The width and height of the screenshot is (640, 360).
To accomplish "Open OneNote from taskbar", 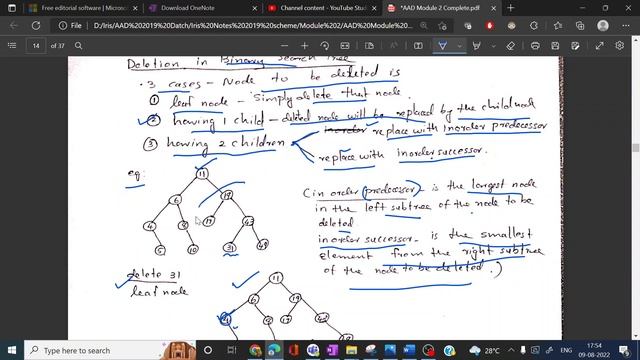I will 332,350.
